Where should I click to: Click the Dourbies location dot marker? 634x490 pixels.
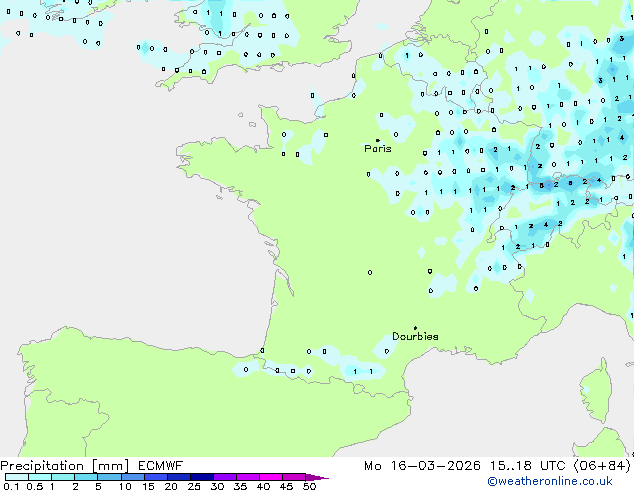point(415,328)
